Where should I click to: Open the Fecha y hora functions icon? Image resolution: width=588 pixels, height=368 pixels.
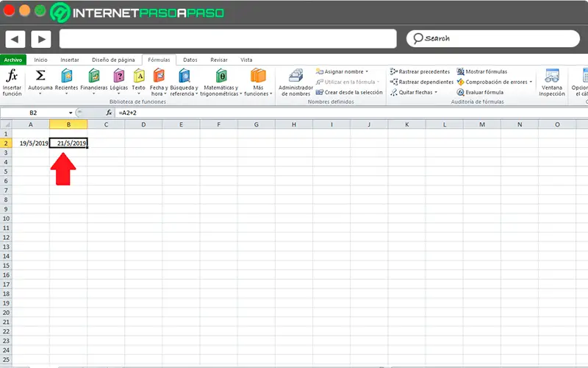point(159,76)
